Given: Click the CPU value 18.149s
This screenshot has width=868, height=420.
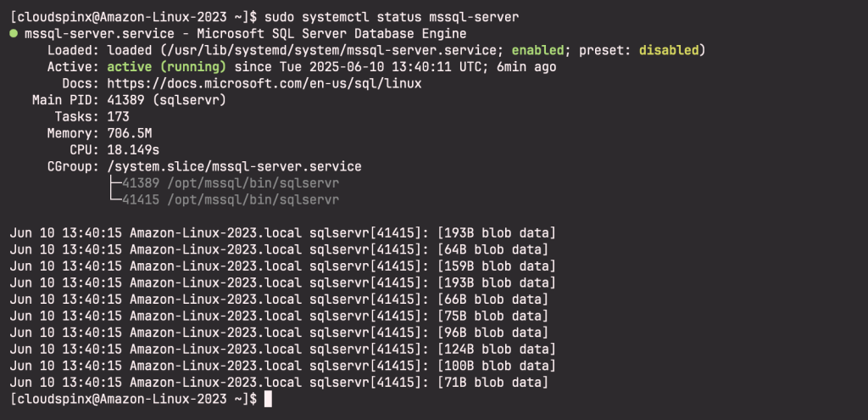Looking at the screenshot, I should tap(133, 150).
